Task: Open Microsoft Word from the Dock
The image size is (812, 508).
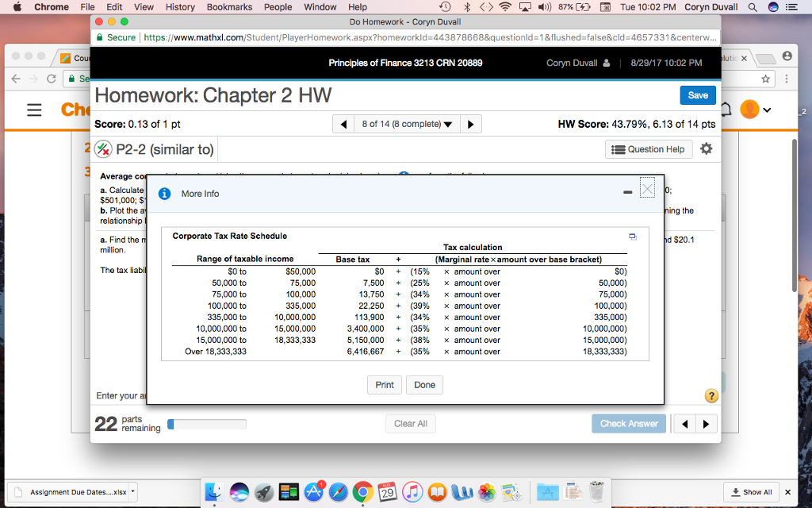Action: tap(462, 491)
